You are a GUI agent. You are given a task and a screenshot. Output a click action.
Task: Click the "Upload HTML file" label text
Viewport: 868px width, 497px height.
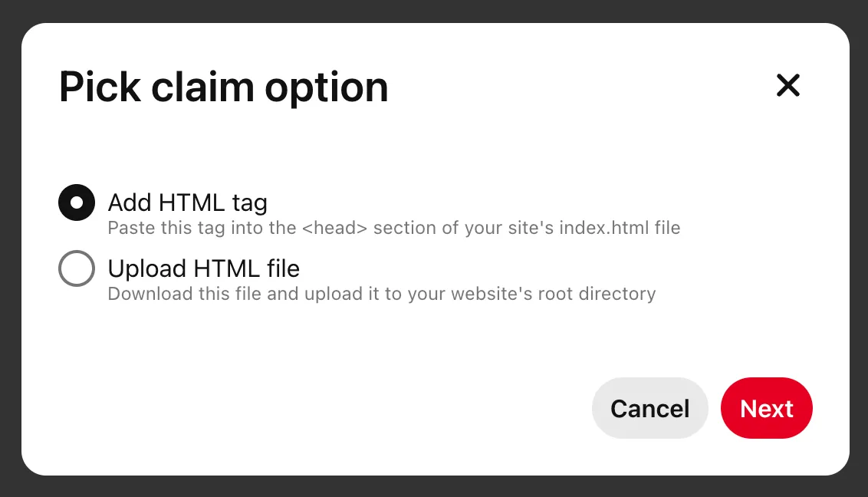click(x=203, y=268)
